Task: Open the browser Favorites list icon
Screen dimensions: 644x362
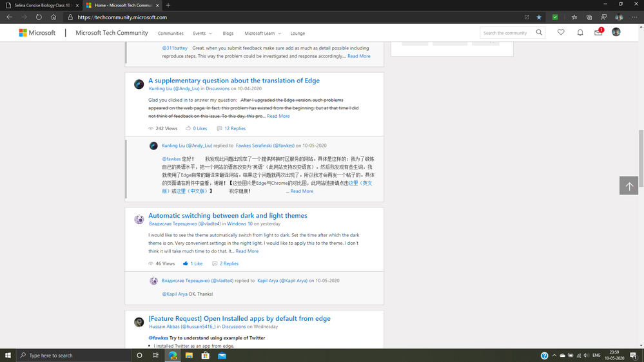Action: pyautogui.click(x=574, y=17)
